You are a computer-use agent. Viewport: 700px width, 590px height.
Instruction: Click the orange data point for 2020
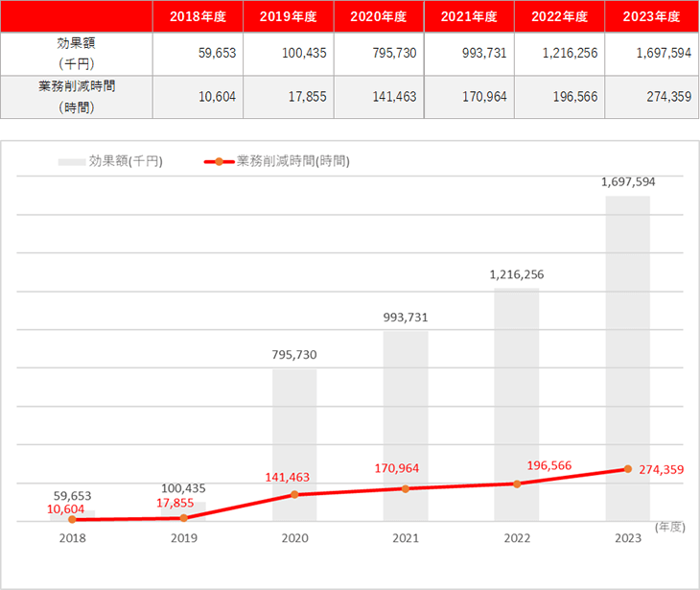tap(294, 495)
